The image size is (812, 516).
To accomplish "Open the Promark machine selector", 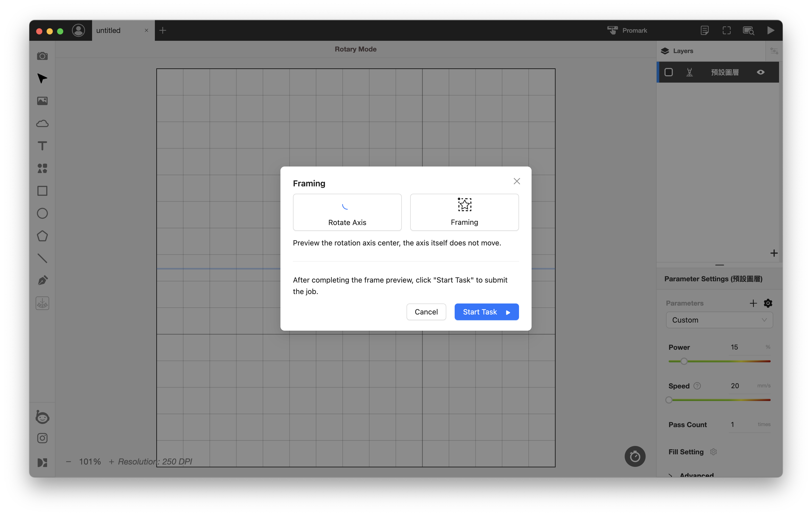I will click(628, 30).
